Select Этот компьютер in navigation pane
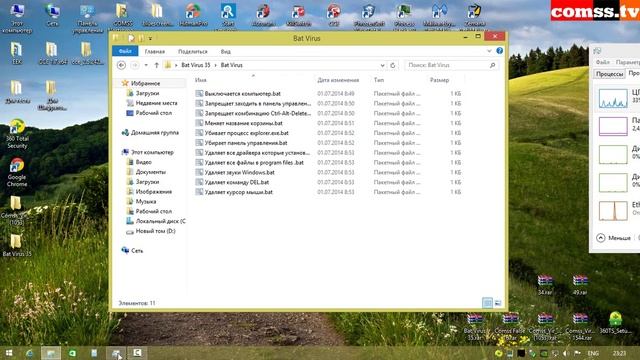640x360 pixels. pyautogui.click(x=152, y=152)
